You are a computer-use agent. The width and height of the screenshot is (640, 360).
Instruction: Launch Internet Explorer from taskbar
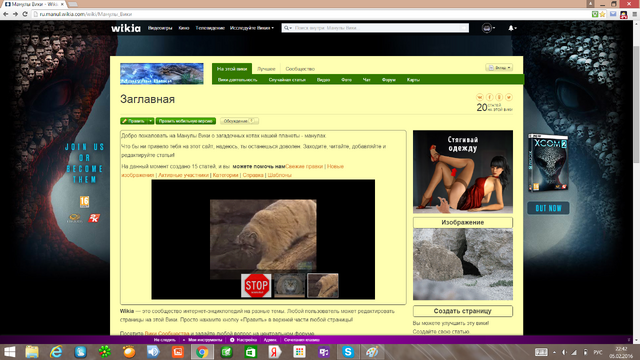tap(56, 352)
